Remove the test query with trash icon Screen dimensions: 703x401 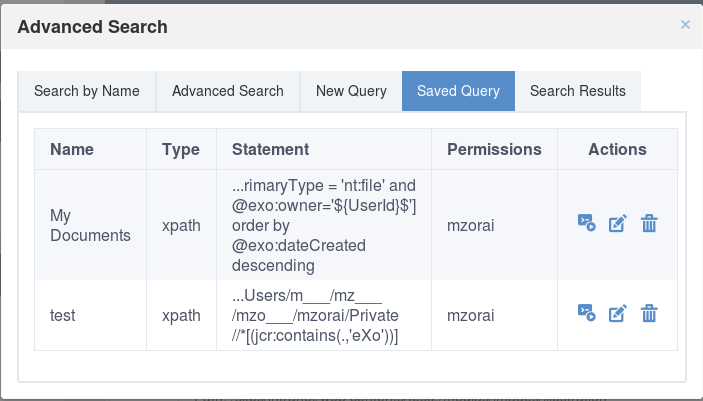point(649,313)
